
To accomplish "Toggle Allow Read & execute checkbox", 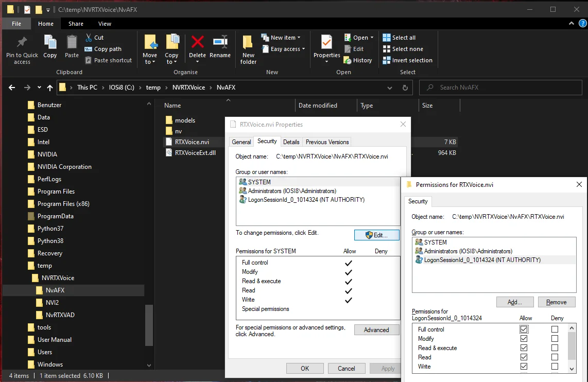I will click(524, 348).
